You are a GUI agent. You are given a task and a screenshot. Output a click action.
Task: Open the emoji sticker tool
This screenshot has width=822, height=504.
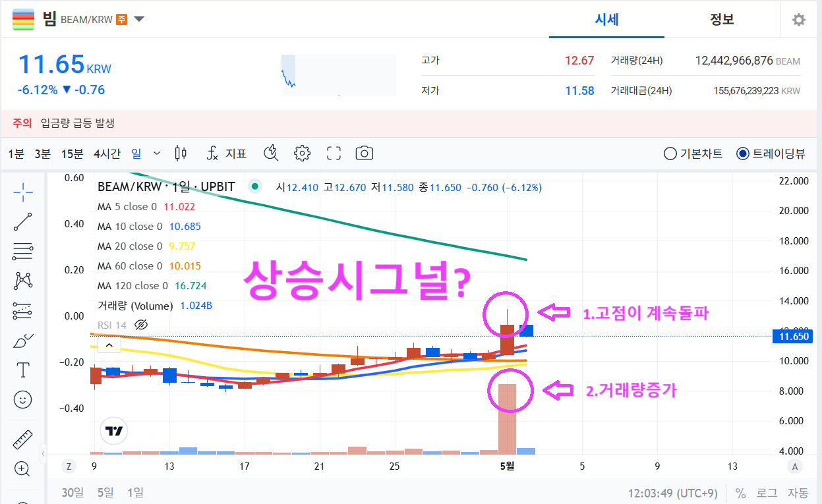click(22, 399)
